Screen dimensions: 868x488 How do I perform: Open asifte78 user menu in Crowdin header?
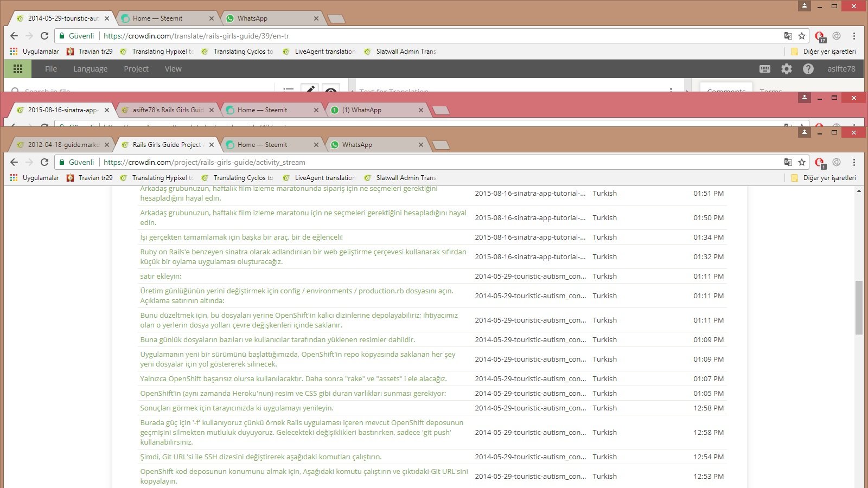[x=841, y=69]
